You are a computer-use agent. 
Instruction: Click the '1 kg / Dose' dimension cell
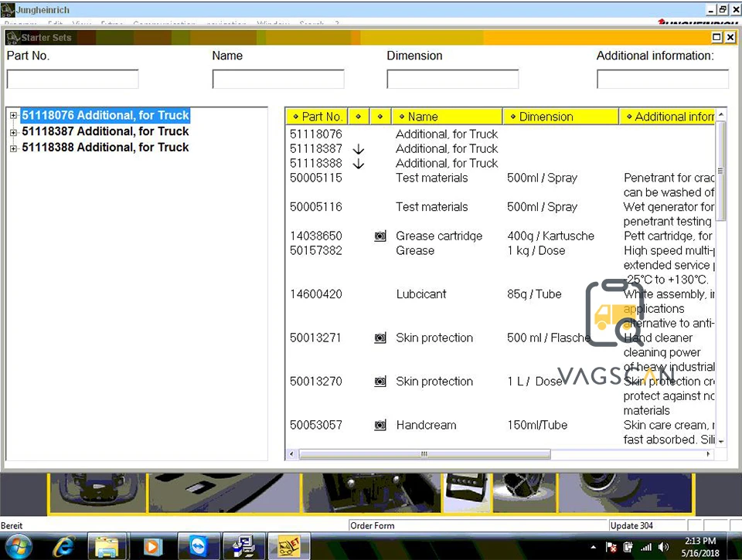(x=536, y=250)
